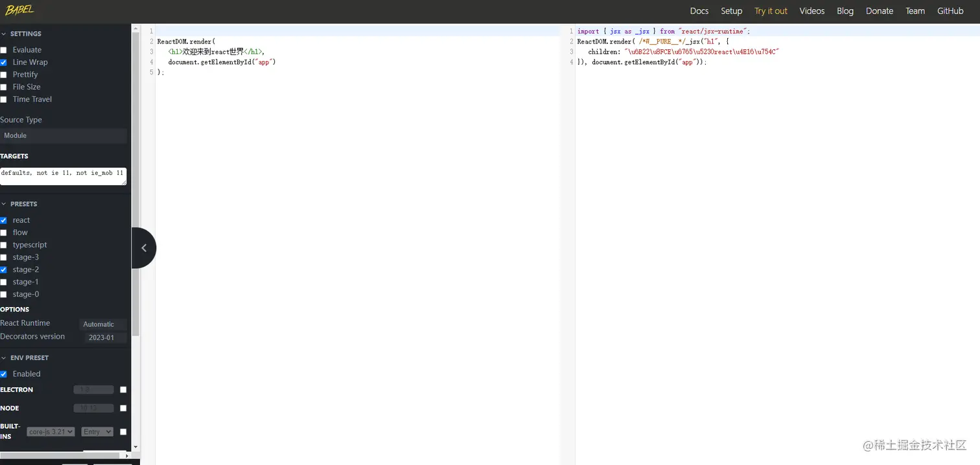Check the stage-0 preset
Image resolution: width=980 pixels, height=465 pixels.
pyautogui.click(x=4, y=294)
